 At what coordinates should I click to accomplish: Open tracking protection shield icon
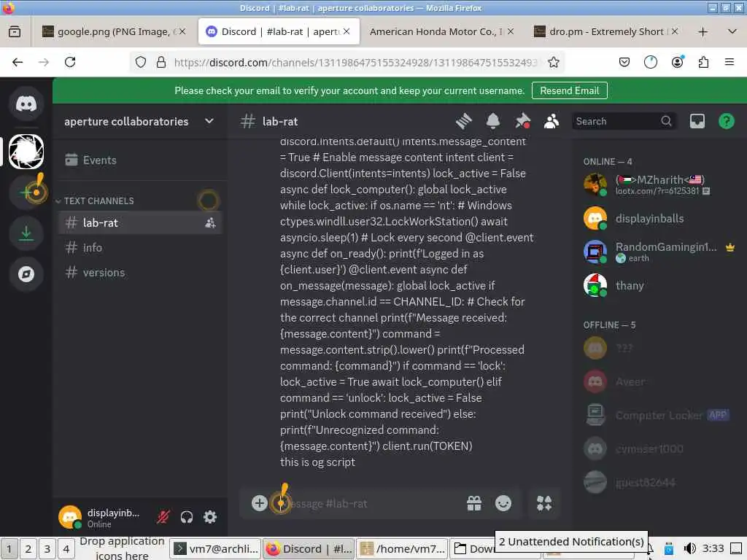(141, 62)
